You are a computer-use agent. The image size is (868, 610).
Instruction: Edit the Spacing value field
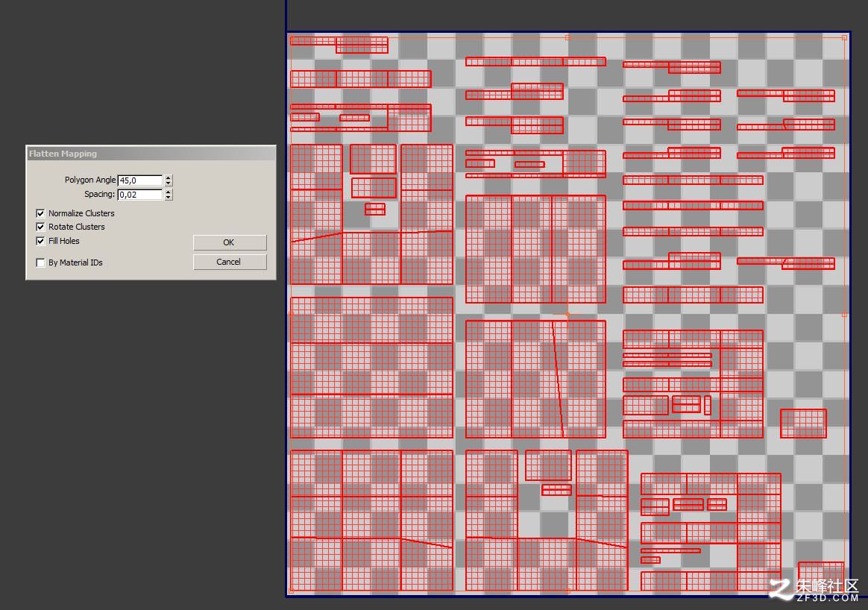click(140, 195)
